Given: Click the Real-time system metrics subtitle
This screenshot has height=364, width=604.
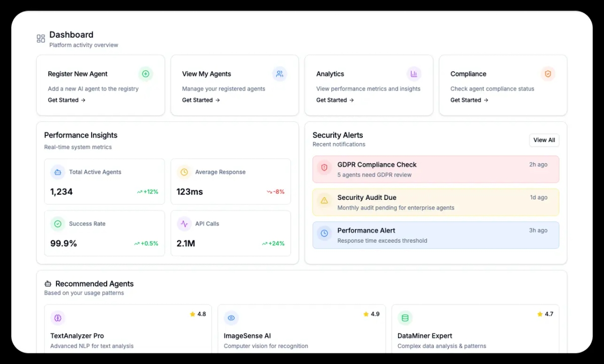Looking at the screenshot, I should [x=78, y=148].
